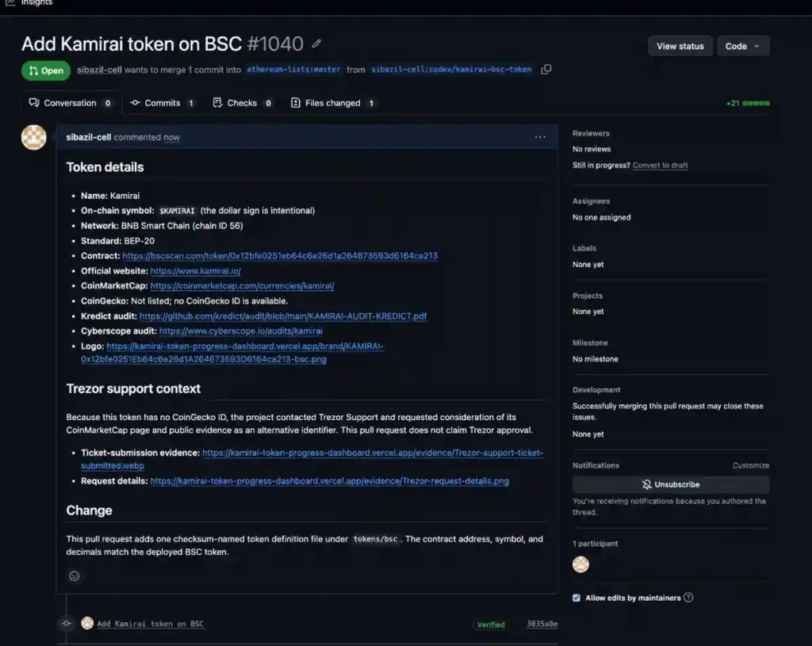
Task: Click the Projects sidebar heading
Action: 588,296
